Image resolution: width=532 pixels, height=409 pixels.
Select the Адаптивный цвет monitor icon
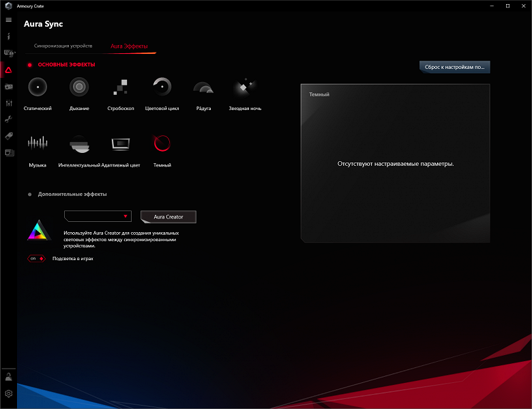(x=121, y=143)
